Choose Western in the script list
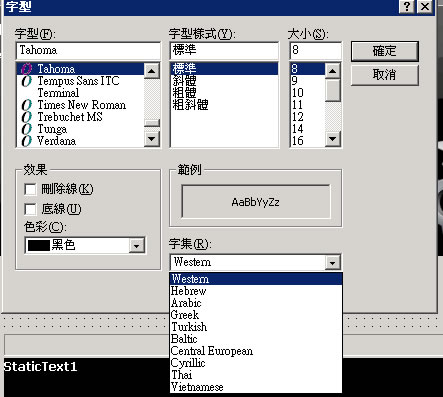 tap(256, 279)
